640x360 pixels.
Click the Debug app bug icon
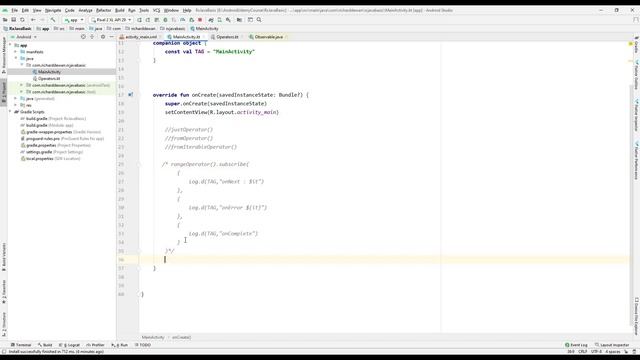pos(165,20)
